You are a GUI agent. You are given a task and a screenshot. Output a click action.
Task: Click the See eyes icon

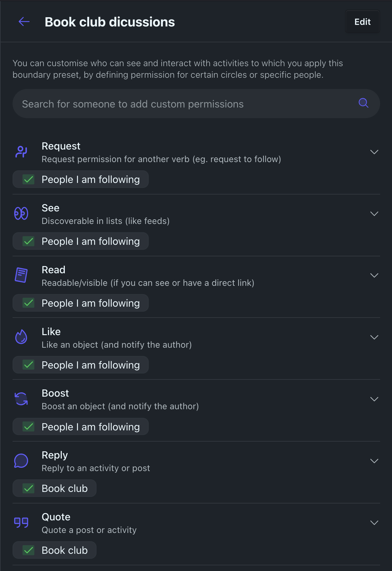(x=21, y=213)
